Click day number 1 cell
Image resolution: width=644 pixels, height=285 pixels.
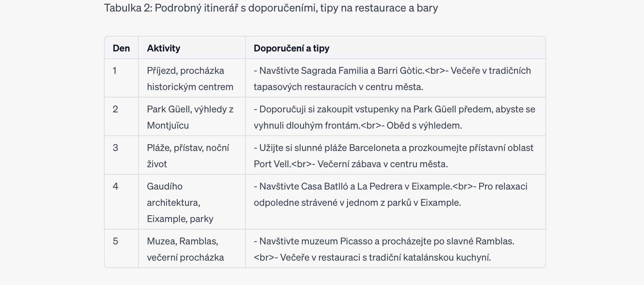click(115, 70)
